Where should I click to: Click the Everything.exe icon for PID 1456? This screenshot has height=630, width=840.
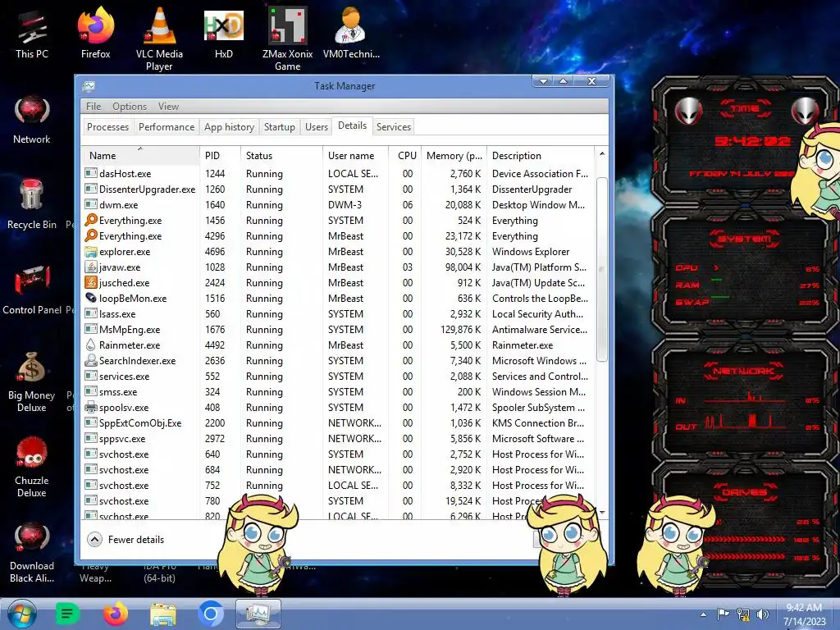point(91,220)
